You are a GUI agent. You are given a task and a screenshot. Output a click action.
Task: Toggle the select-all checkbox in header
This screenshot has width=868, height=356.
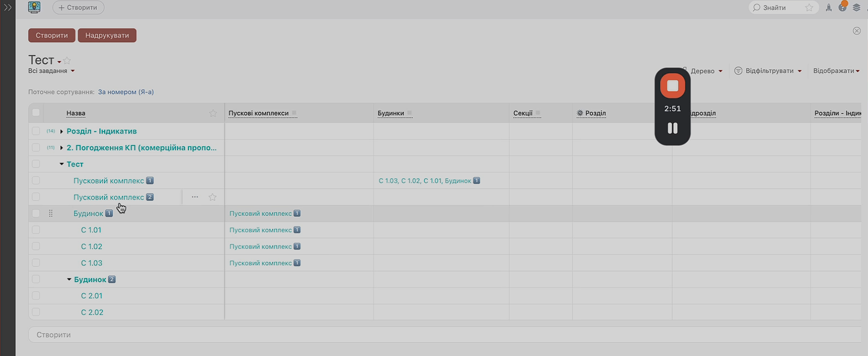pyautogui.click(x=36, y=113)
